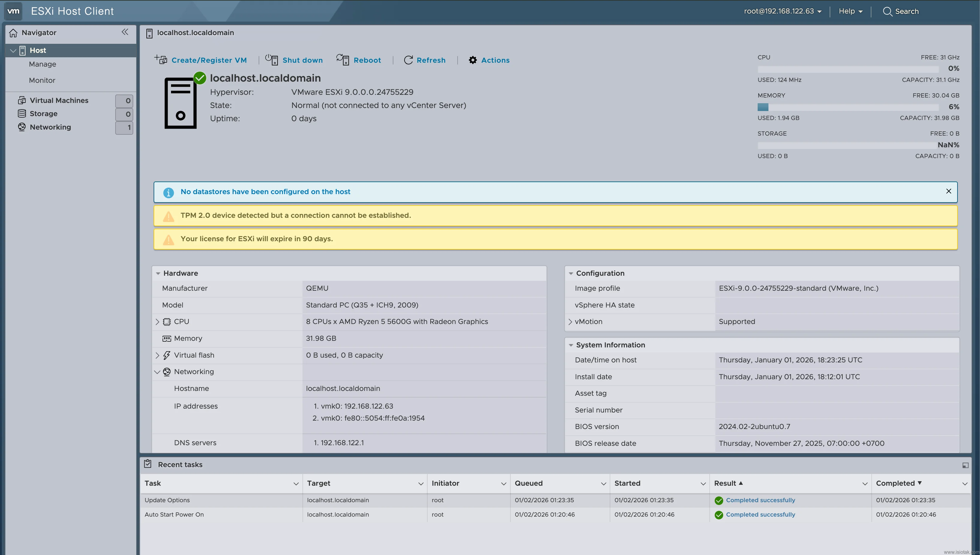Click the Shut down button

pyautogui.click(x=294, y=60)
